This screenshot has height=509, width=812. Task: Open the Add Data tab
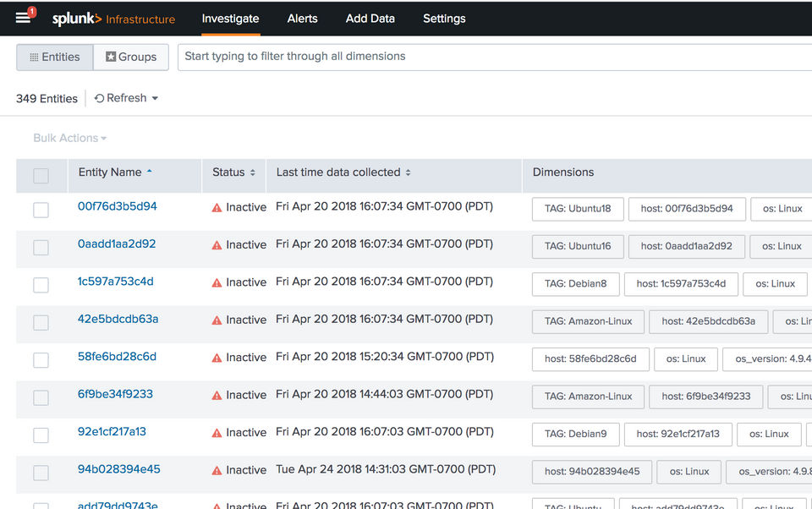[370, 19]
